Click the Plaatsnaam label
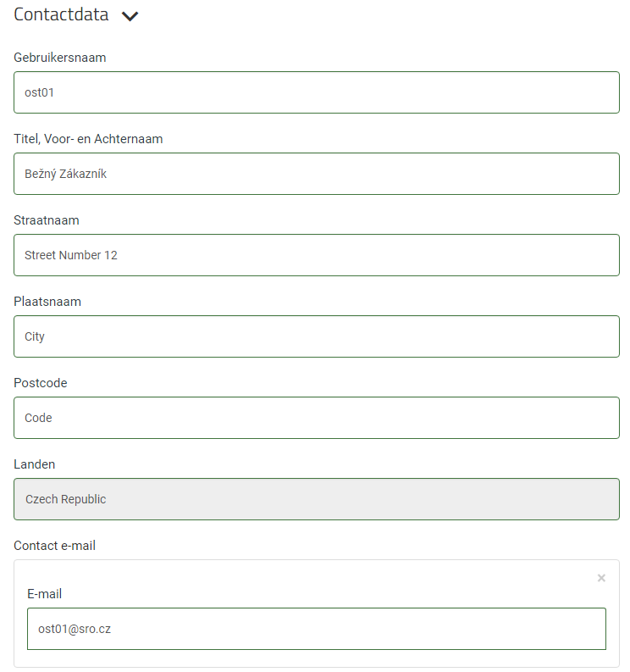Viewport: 630px width, 672px height. click(47, 302)
